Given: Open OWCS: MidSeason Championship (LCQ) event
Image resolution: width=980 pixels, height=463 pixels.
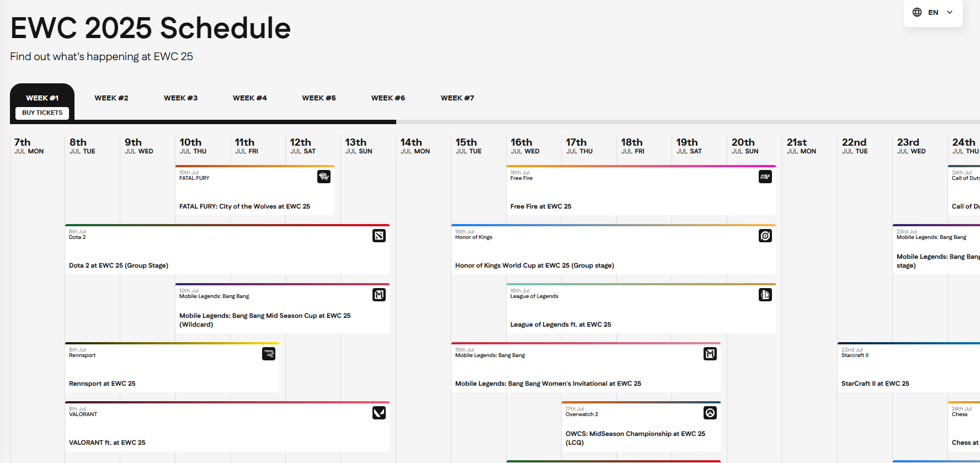Looking at the screenshot, I should (x=641, y=427).
